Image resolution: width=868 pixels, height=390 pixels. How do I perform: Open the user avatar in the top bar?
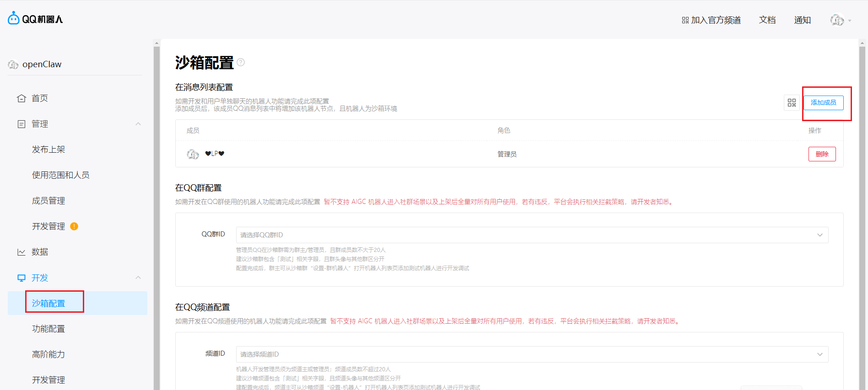(837, 20)
